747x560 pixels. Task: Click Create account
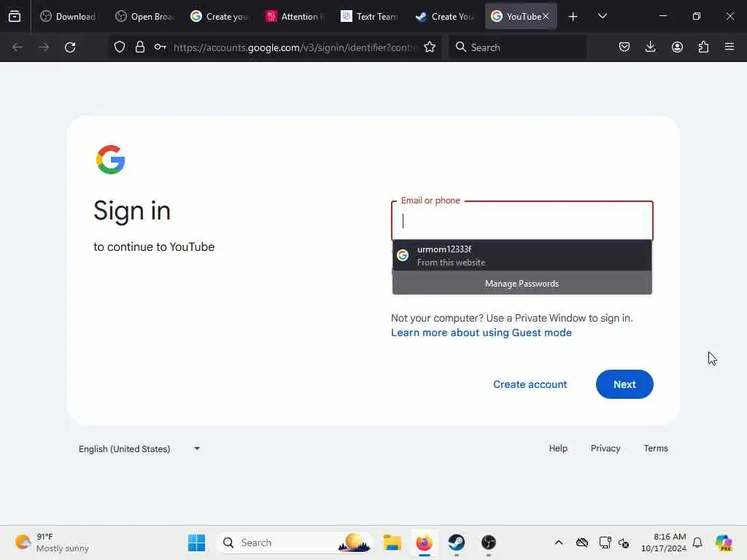tap(530, 384)
